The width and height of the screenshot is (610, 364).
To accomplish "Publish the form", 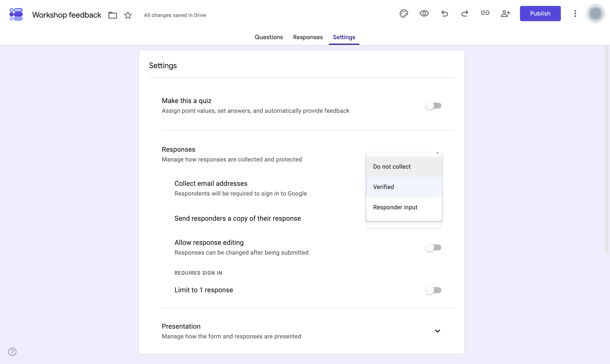I will click(x=540, y=14).
